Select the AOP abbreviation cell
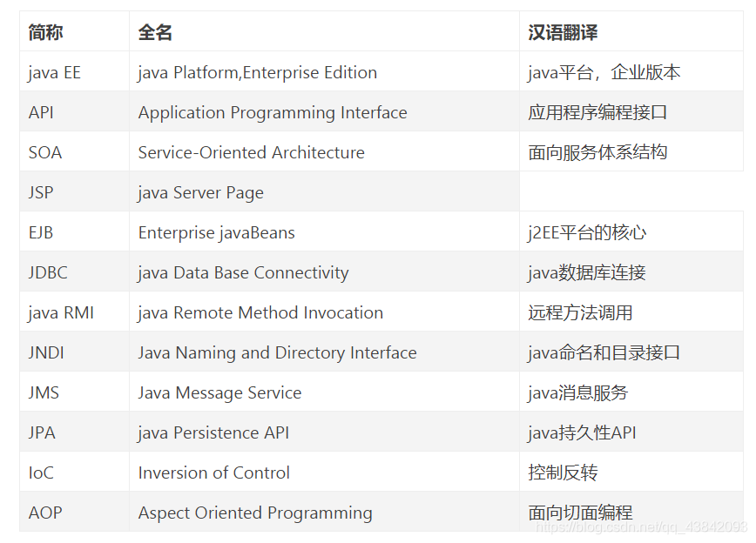 [x=74, y=511]
